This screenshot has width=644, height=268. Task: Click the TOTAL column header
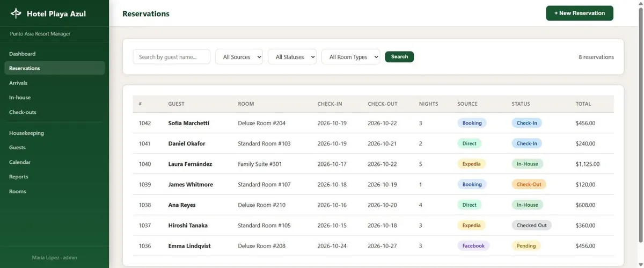(583, 104)
